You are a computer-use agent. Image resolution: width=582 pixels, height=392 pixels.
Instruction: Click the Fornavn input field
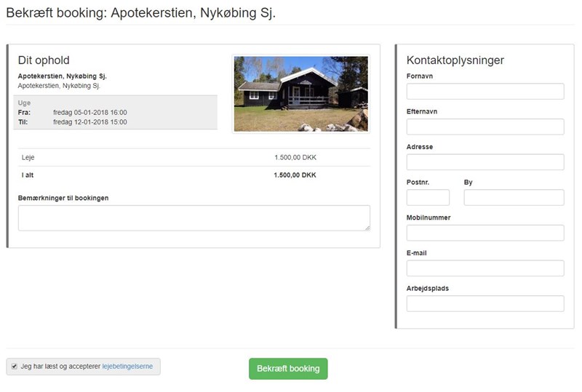(485, 92)
